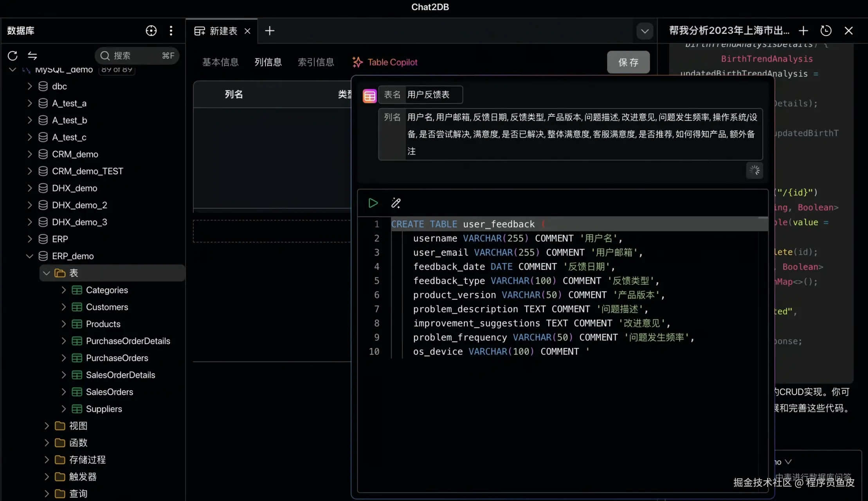Image resolution: width=868 pixels, height=501 pixels.
Task: Click the database locate target icon
Action: 151,31
